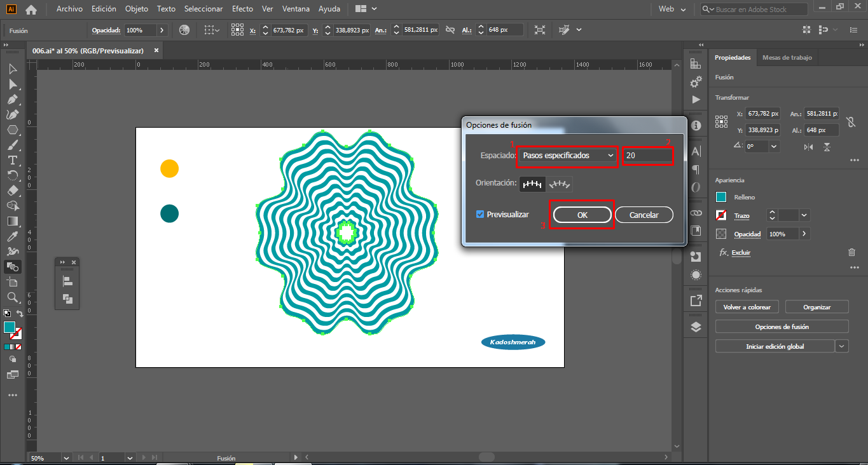868x465 pixels.
Task: Click the Trazo stroke swatch
Action: [x=721, y=215]
